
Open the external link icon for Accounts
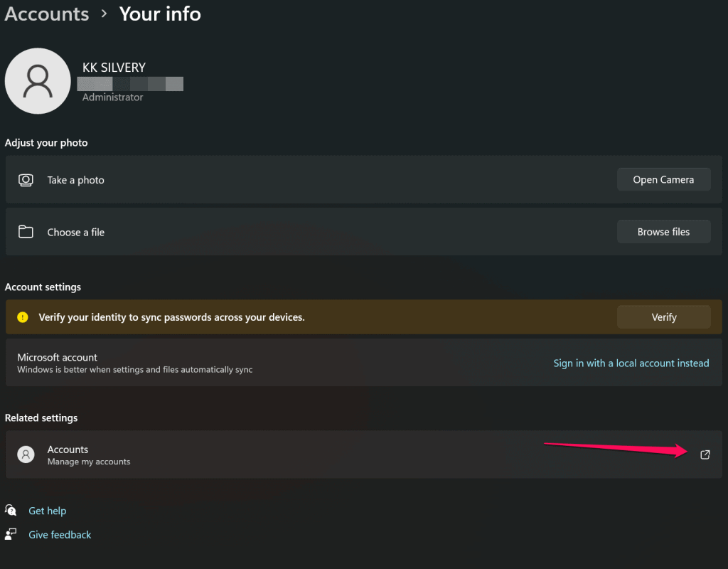[x=705, y=454]
